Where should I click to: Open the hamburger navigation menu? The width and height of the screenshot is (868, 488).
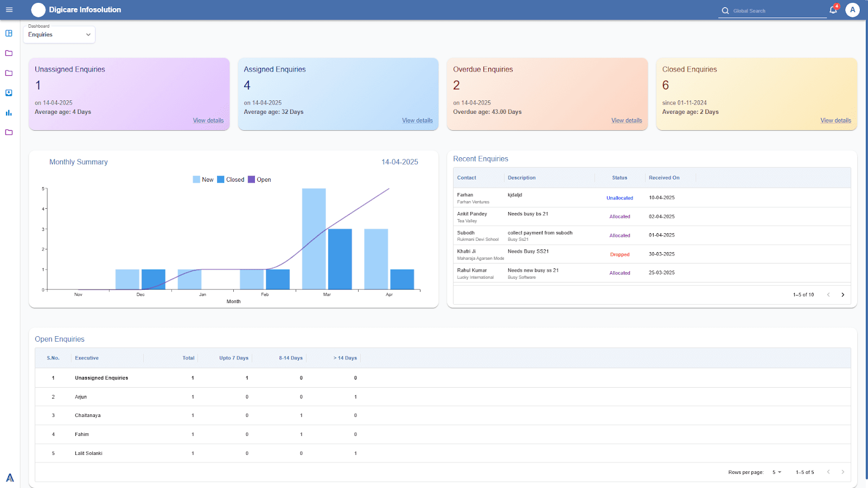tap(9, 10)
